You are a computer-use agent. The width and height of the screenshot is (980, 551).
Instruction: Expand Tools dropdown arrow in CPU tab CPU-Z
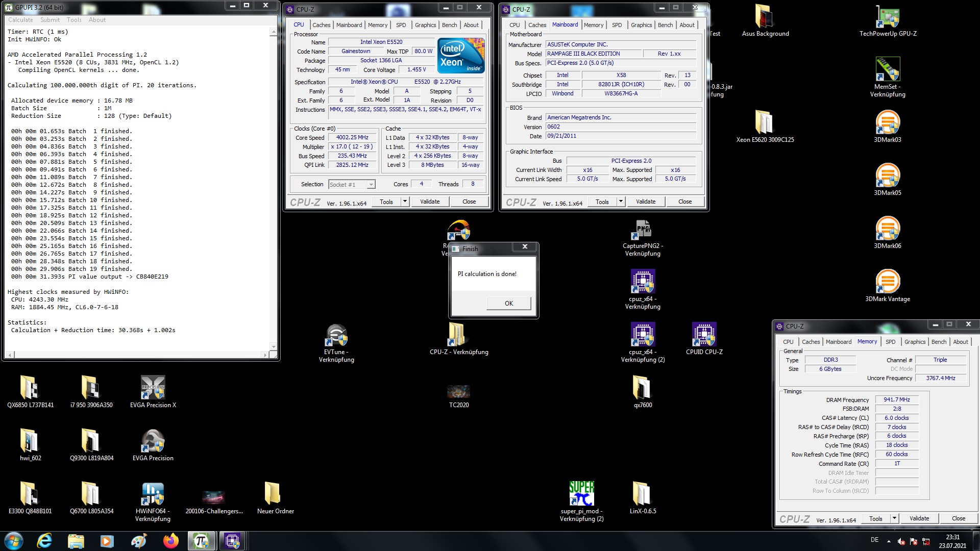[x=405, y=202]
